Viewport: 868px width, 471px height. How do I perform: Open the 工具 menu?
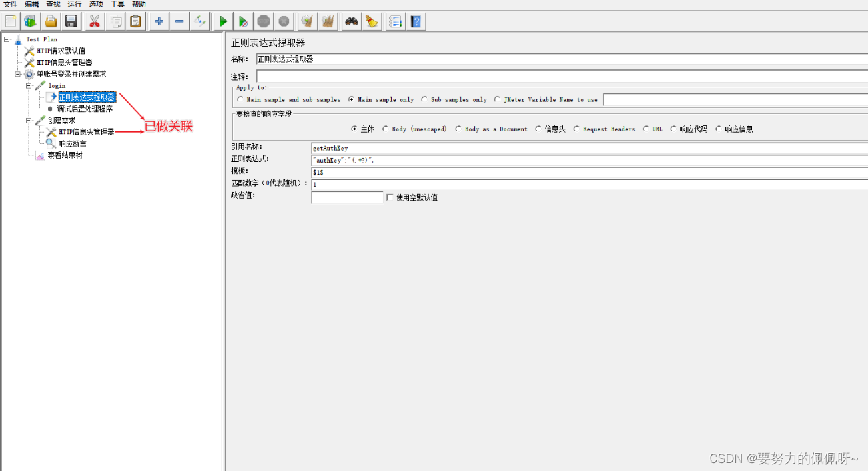117,5
